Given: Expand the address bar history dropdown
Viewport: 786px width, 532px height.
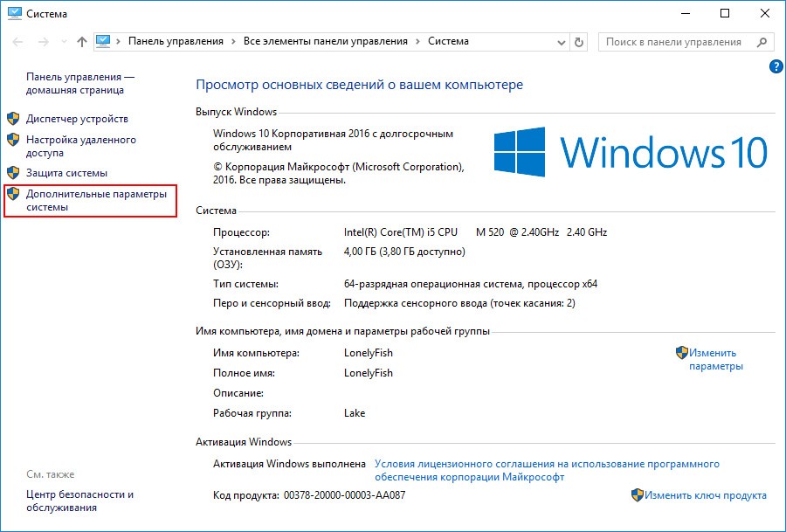Looking at the screenshot, I should tap(562, 42).
